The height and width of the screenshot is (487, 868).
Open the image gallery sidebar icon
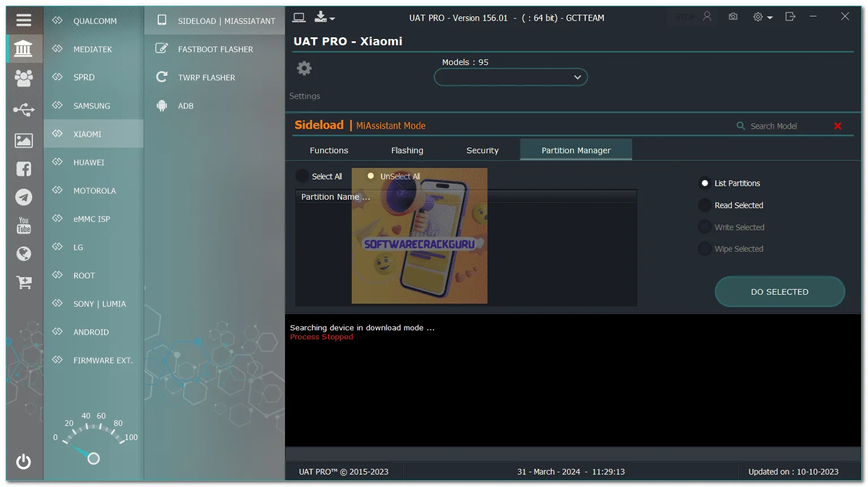tap(24, 140)
